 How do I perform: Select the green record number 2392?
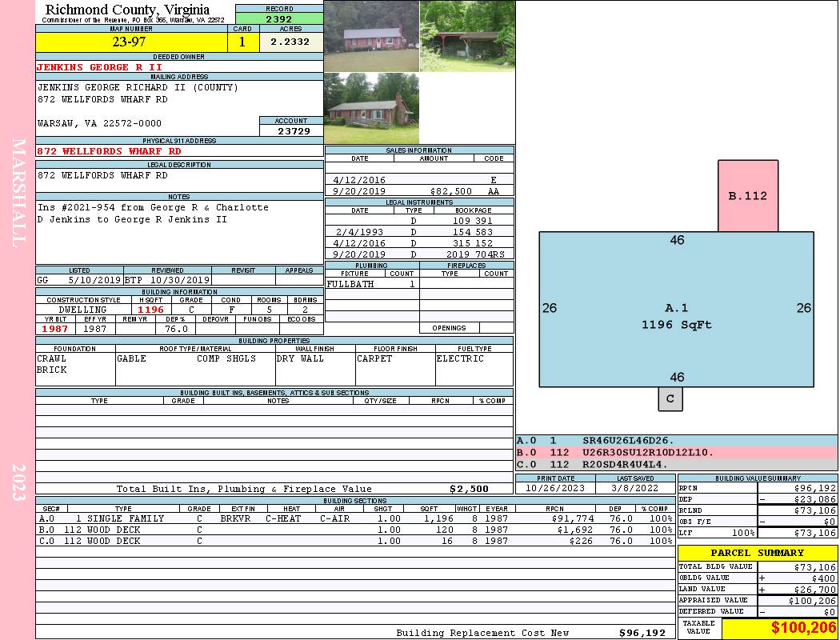pyautogui.click(x=279, y=18)
